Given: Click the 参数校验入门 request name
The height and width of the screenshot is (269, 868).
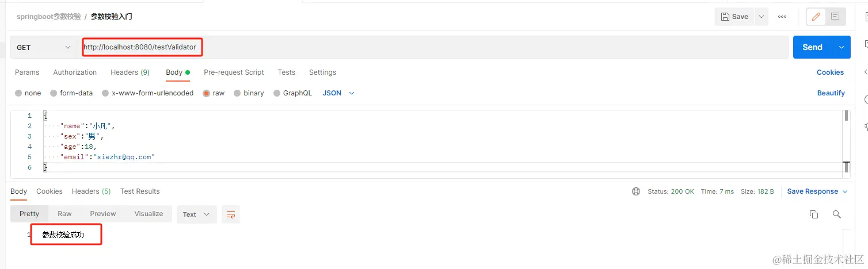Looking at the screenshot, I should point(112,17).
